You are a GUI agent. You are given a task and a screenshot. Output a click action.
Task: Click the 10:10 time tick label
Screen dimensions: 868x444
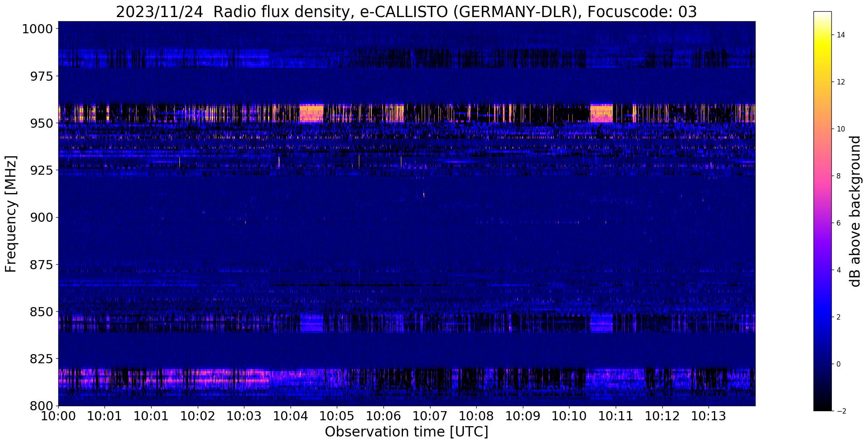coord(569,416)
